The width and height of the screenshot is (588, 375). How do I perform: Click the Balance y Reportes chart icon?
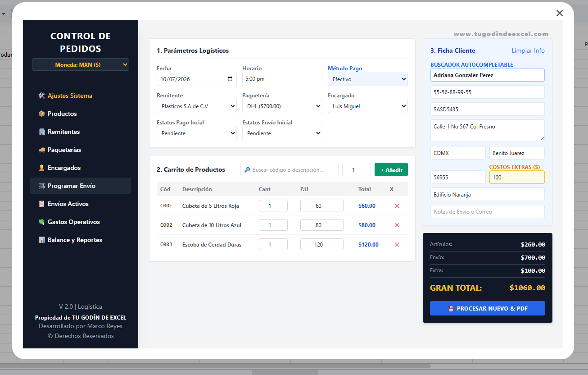coord(41,240)
